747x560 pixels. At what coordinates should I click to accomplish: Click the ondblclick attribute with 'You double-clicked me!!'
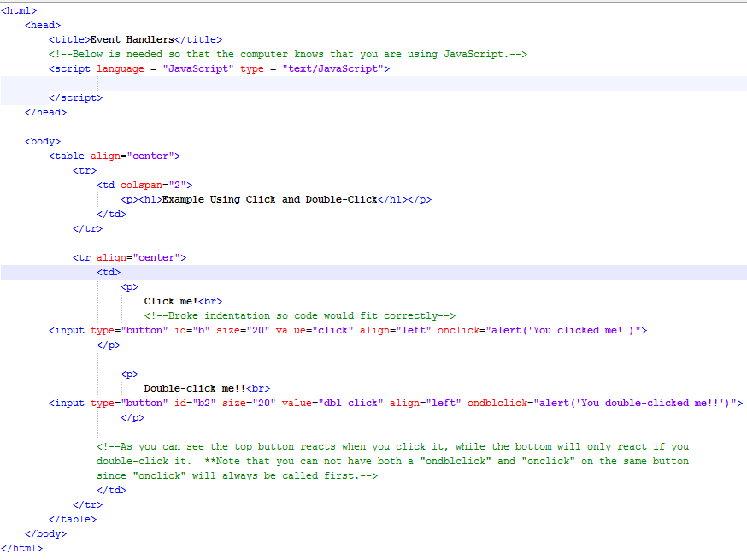pos(603,404)
